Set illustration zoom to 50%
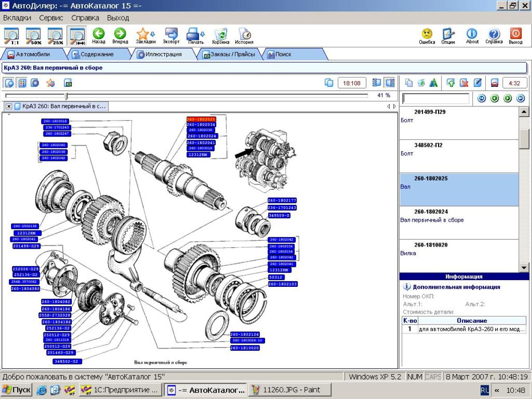The height and width of the screenshot is (399, 532). [x=33, y=36]
